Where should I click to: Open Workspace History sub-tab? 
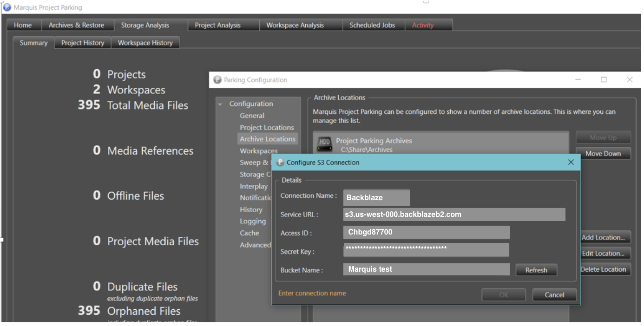[x=145, y=43]
